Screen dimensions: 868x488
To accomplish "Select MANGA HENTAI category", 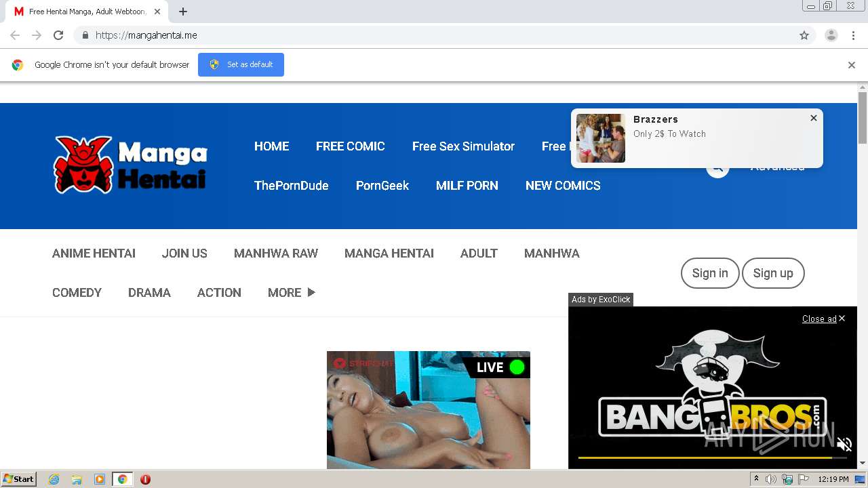I will (x=389, y=253).
